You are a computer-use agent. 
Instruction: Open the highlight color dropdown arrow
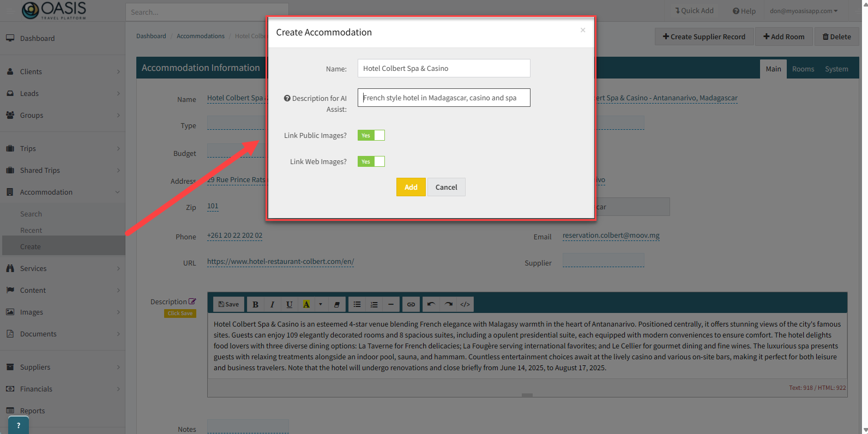pyautogui.click(x=321, y=304)
